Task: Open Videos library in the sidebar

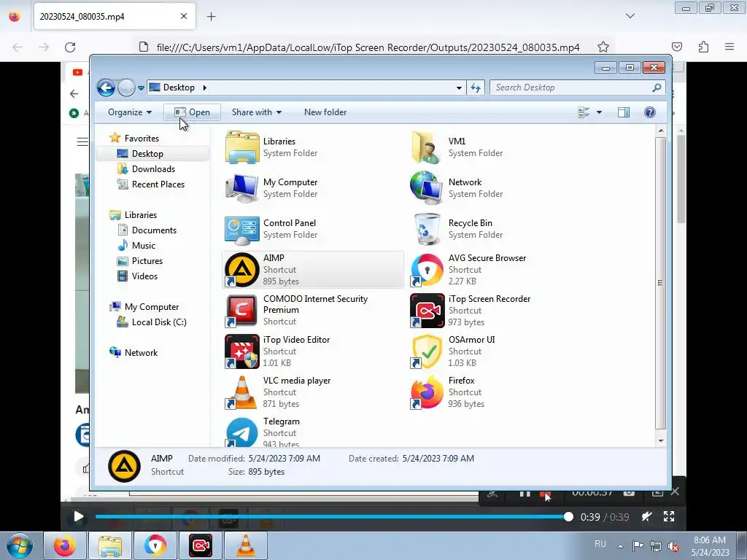Action: tap(144, 276)
